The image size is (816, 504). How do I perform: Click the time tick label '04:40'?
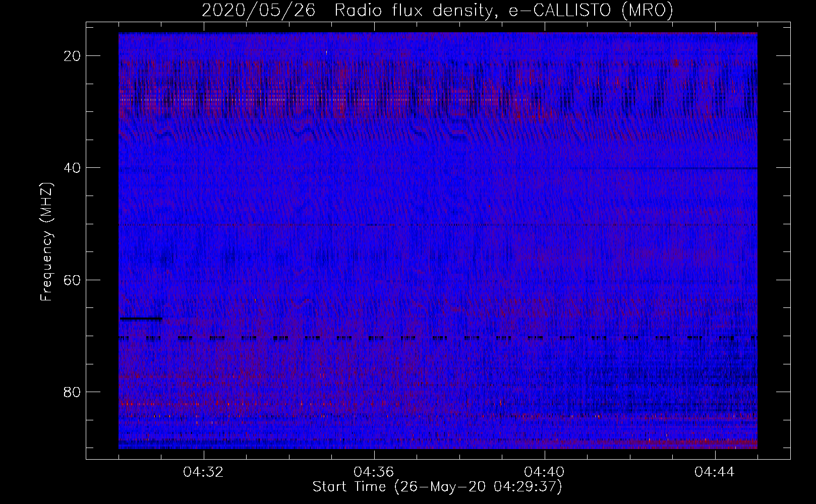click(545, 472)
